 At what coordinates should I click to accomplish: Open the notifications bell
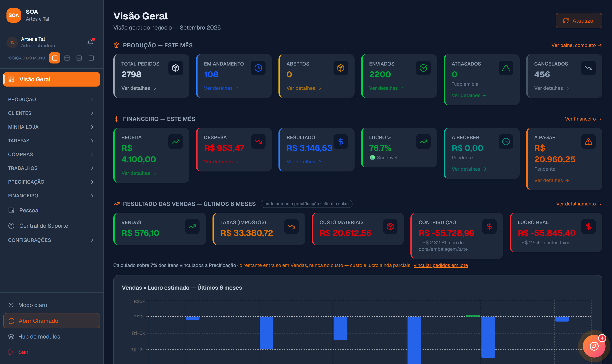tap(90, 42)
